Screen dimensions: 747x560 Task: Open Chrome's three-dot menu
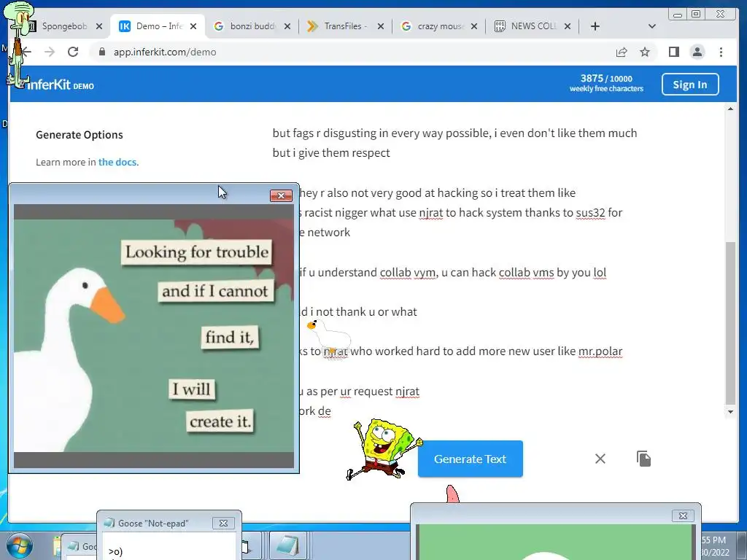[721, 52]
